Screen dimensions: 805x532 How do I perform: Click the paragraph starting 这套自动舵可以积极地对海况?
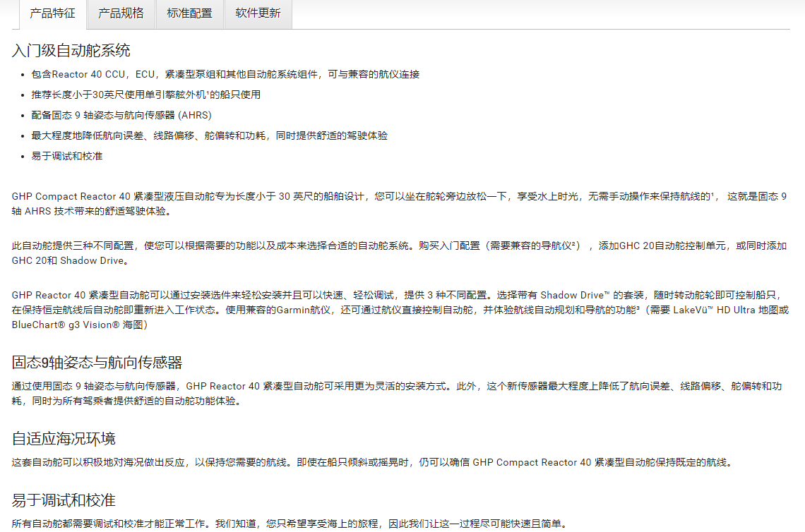pos(371,463)
